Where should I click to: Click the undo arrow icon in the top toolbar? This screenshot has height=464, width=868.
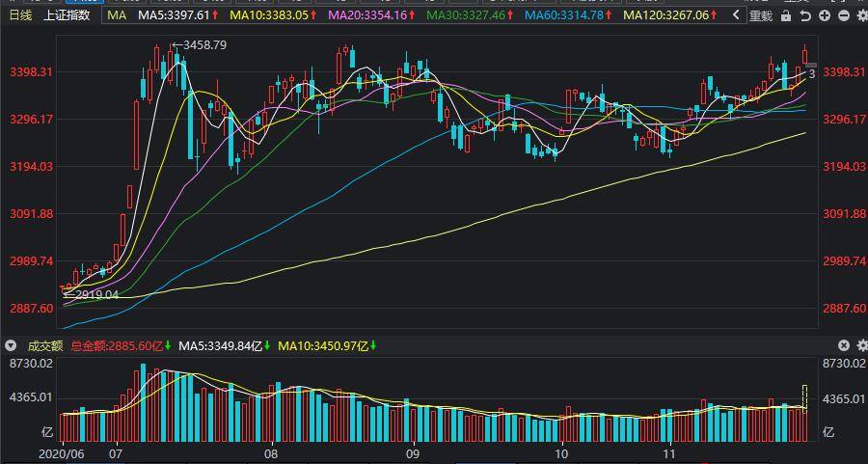pyautogui.click(x=806, y=15)
